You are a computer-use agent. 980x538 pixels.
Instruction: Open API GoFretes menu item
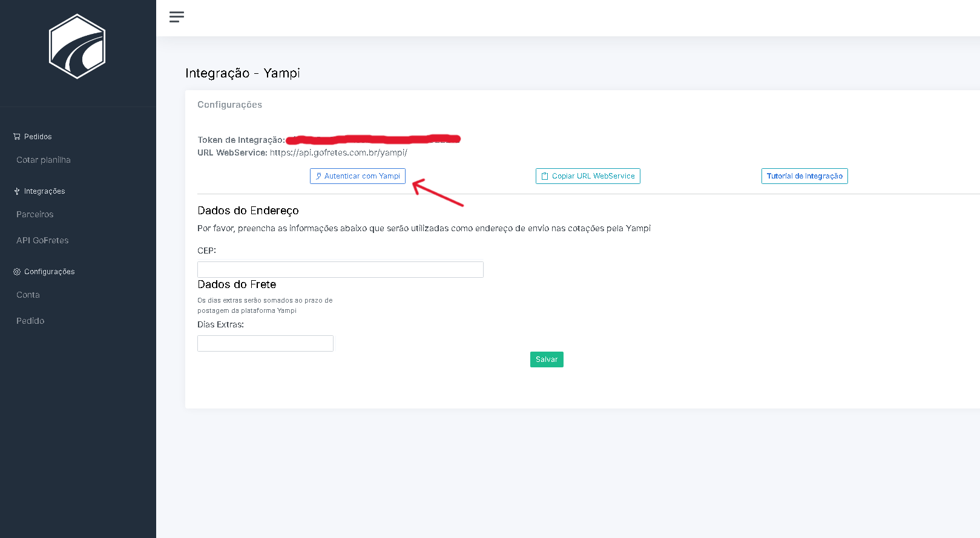pos(42,240)
